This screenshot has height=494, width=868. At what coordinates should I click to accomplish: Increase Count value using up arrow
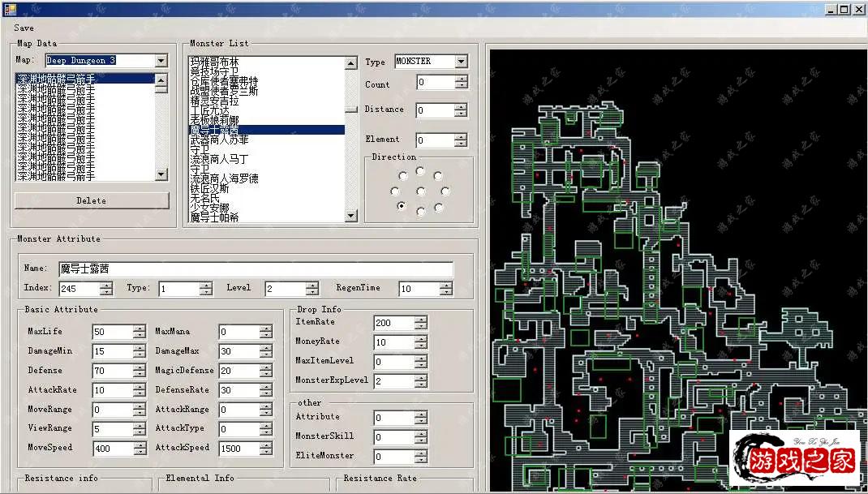coord(461,79)
